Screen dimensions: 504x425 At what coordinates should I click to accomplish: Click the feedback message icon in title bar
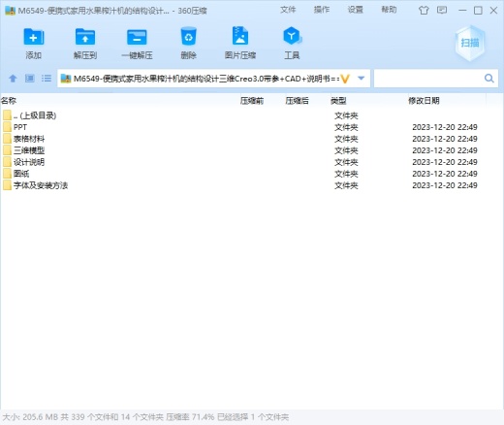tap(442, 10)
